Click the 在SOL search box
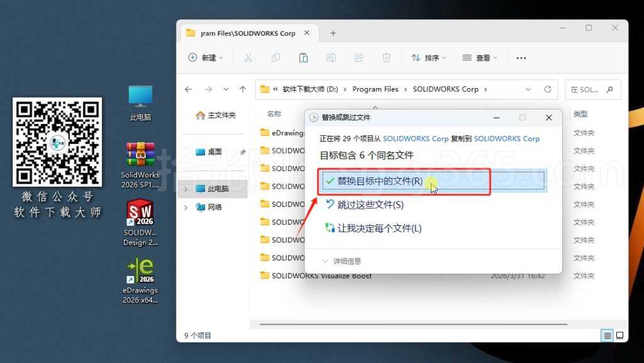 point(592,89)
